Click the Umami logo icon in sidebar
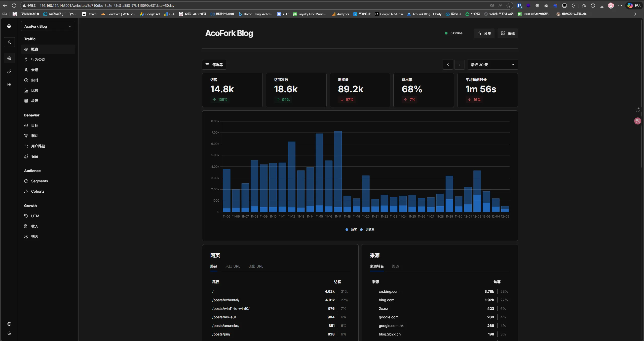Viewport: 644px width, 341px height. tap(9, 26)
